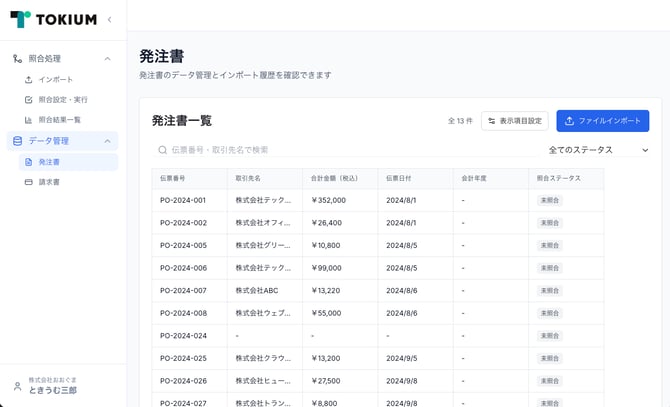Image resolution: width=670 pixels, height=407 pixels.
Task: Click the TOKIUM logo
Action: 53,19
